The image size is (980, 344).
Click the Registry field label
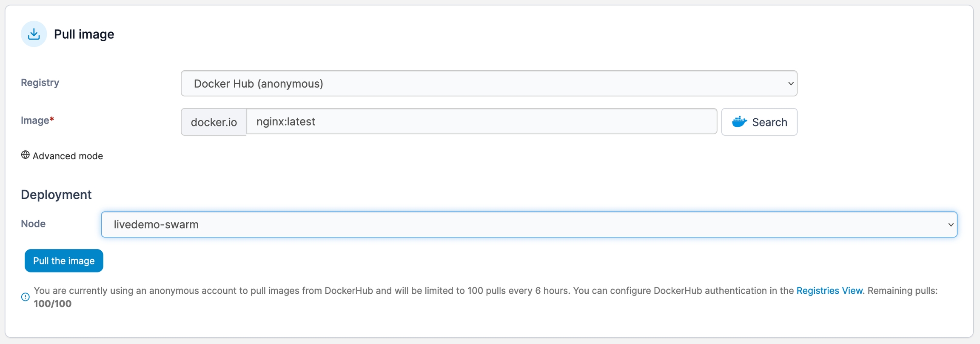(40, 83)
